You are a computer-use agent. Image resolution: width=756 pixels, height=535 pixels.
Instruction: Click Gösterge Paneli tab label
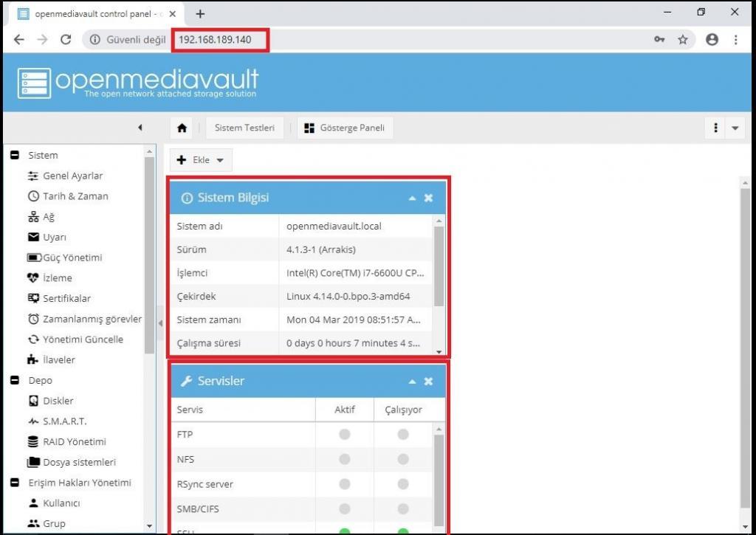click(x=352, y=128)
